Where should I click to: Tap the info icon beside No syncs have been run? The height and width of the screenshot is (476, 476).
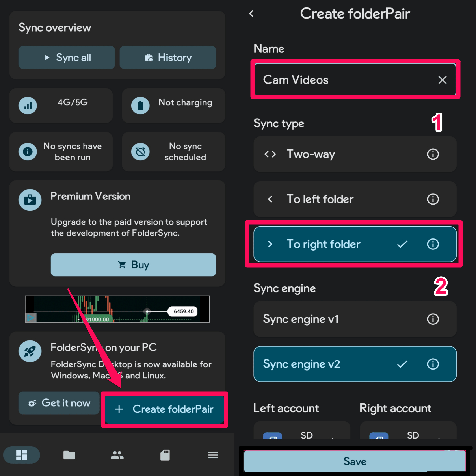point(28,152)
